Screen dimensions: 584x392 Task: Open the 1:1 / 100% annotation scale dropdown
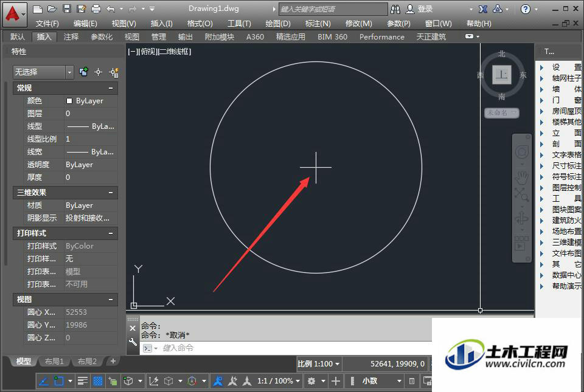[x=279, y=381]
